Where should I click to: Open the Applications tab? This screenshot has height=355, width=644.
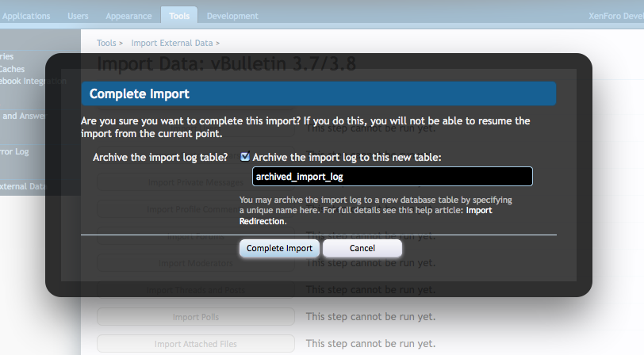25,16
